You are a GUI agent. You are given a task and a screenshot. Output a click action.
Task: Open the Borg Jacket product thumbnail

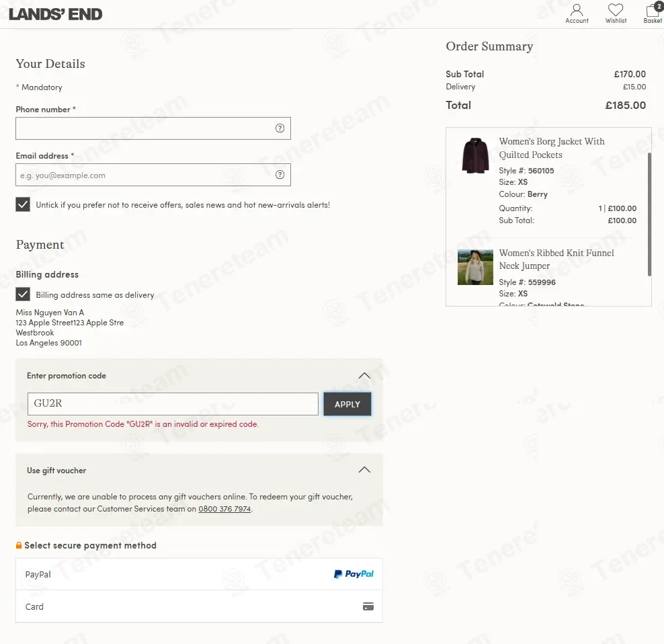(475, 155)
